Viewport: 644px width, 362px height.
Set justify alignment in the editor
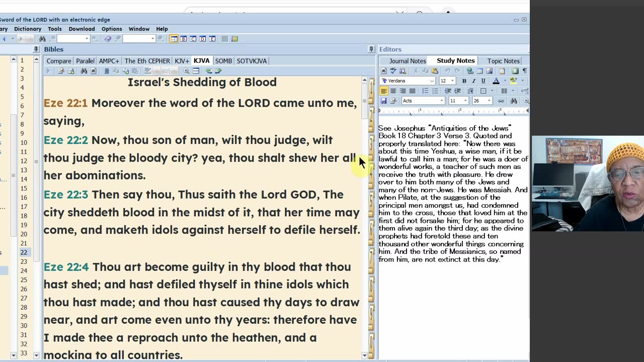coord(413,91)
